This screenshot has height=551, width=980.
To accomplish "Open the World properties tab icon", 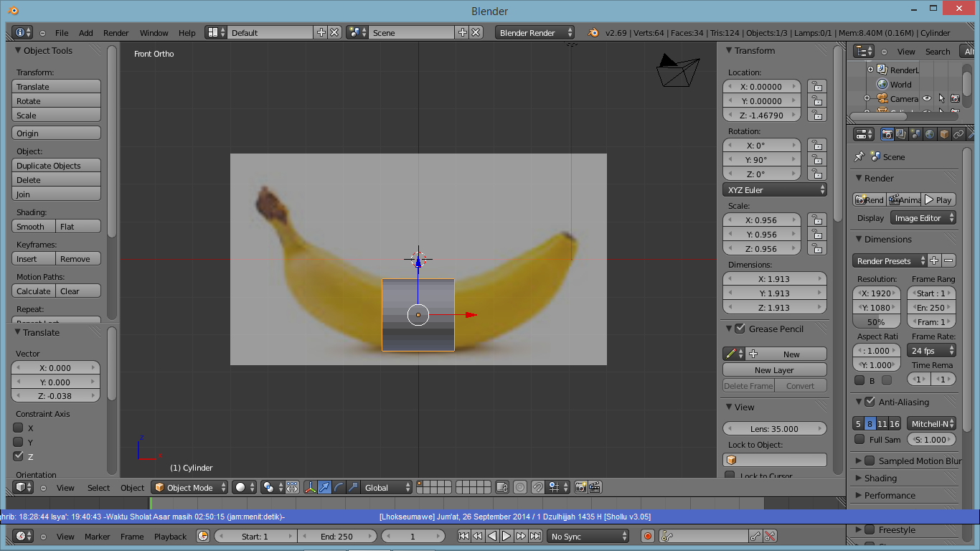I will coord(930,134).
